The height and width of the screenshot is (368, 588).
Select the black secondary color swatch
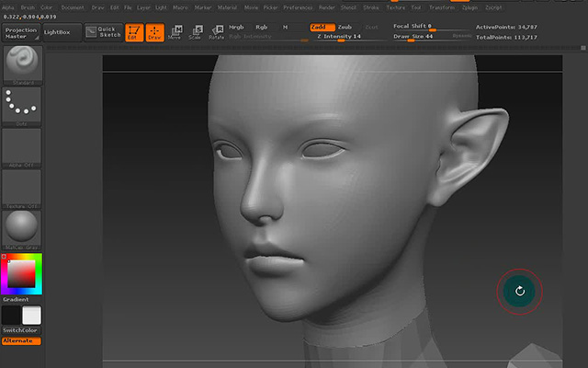tap(11, 315)
